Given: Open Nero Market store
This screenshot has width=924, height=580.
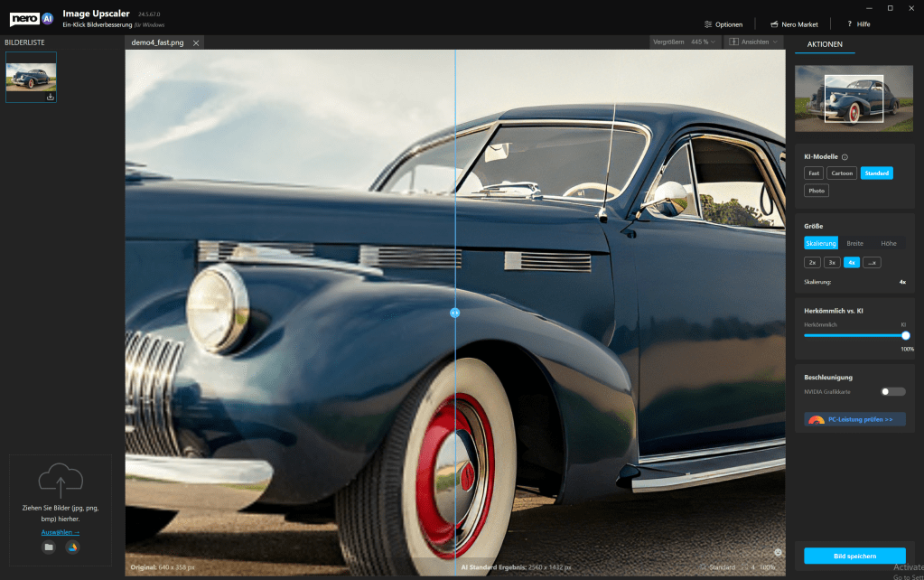Looking at the screenshot, I should (793, 24).
